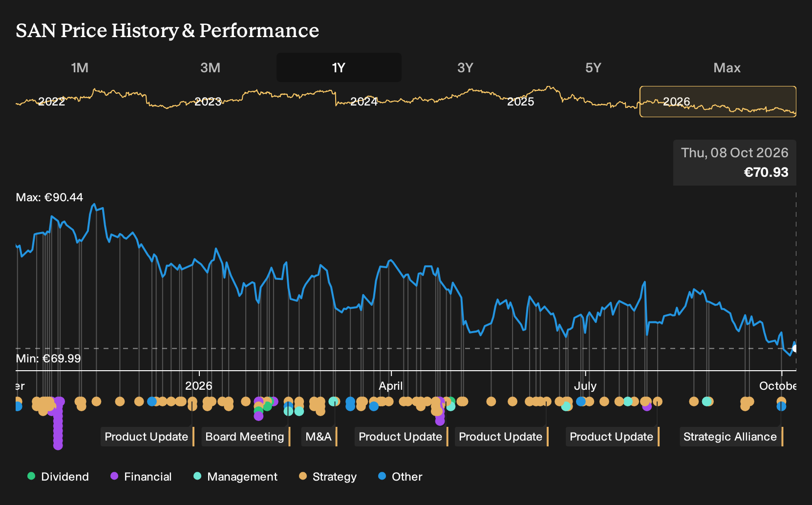Click the April axis label
The image size is (812, 505).
(x=391, y=386)
